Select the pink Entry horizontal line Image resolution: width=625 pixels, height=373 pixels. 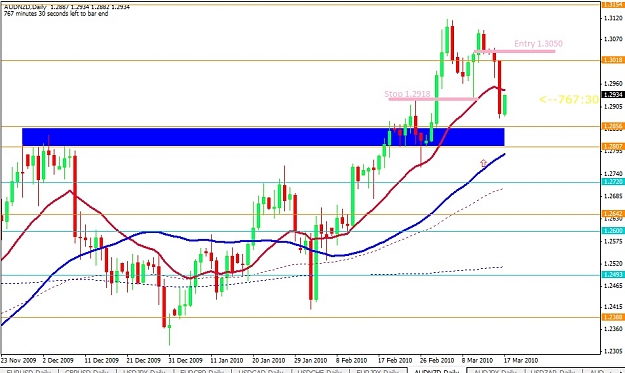pyautogui.click(x=515, y=51)
